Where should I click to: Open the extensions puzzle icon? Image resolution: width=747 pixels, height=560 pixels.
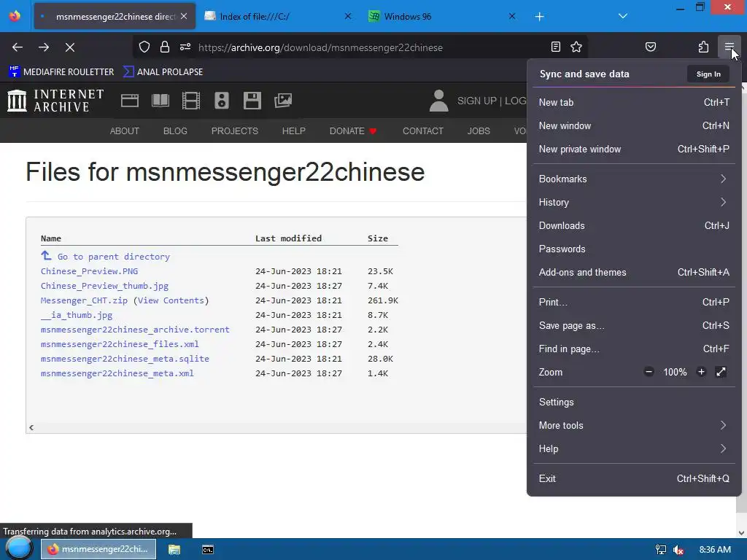click(x=703, y=47)
